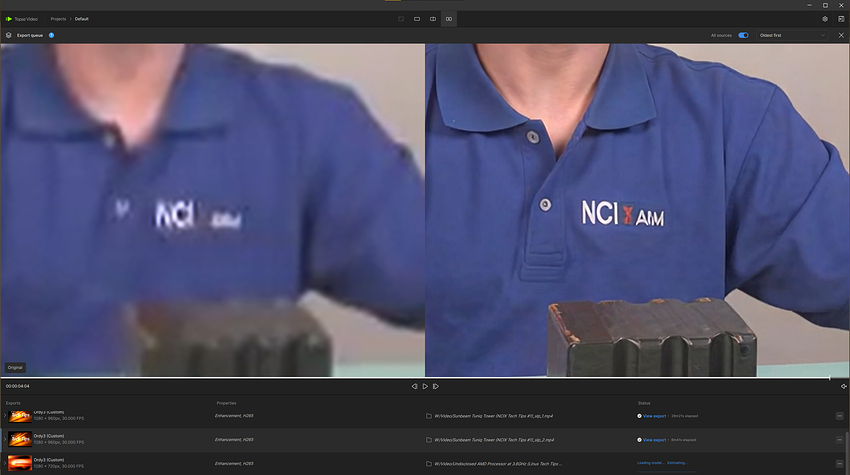Open folder icon for slp_1.mp4

[429, 416]
